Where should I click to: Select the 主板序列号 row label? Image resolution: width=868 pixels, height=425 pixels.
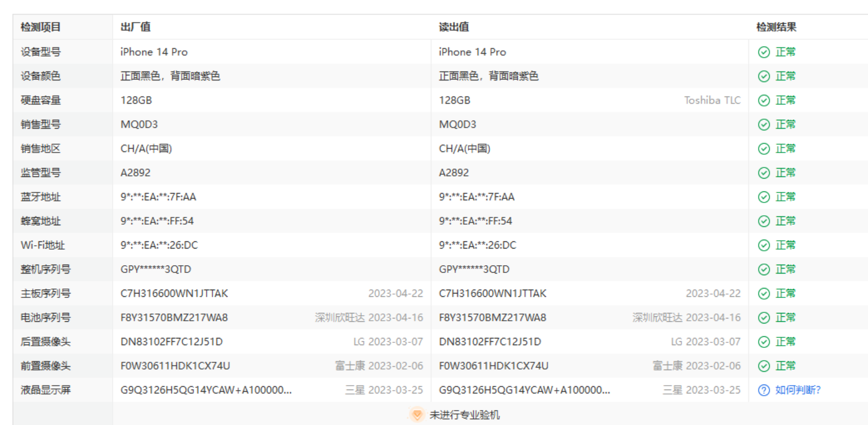[45, 294]
